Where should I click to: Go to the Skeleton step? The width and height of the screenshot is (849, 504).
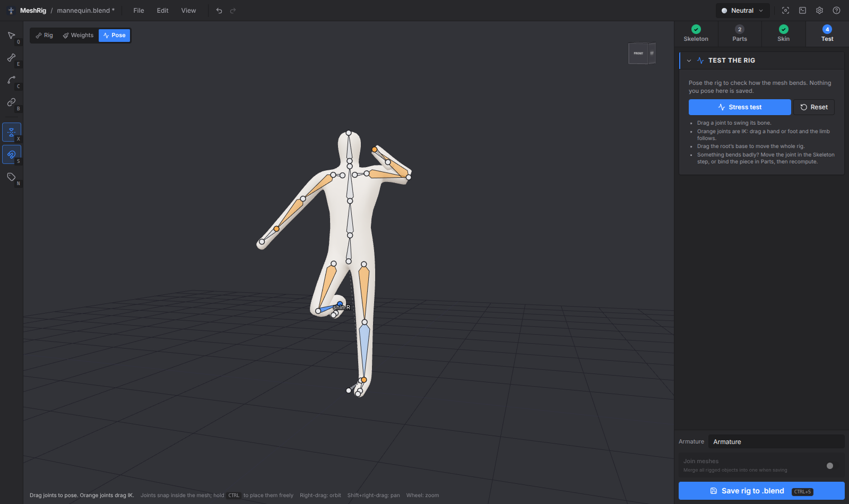tap(696, 33)
